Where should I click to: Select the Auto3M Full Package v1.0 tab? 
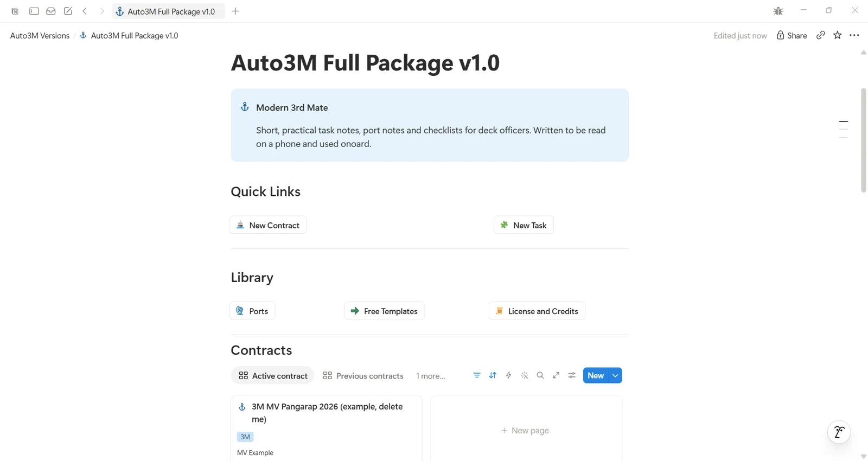(168, 11)
